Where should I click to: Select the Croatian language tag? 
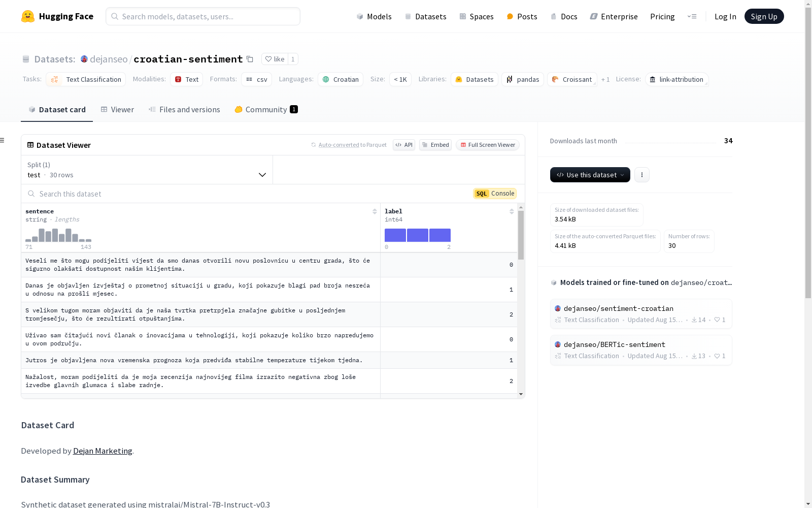click(341, 79)
